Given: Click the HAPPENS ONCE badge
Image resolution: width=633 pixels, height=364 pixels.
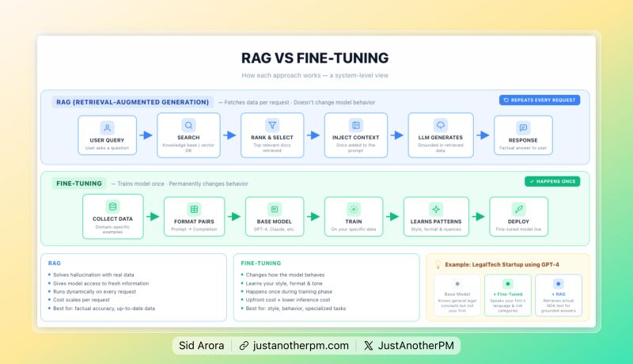Looking at the screenshot, I should (552, 181).
